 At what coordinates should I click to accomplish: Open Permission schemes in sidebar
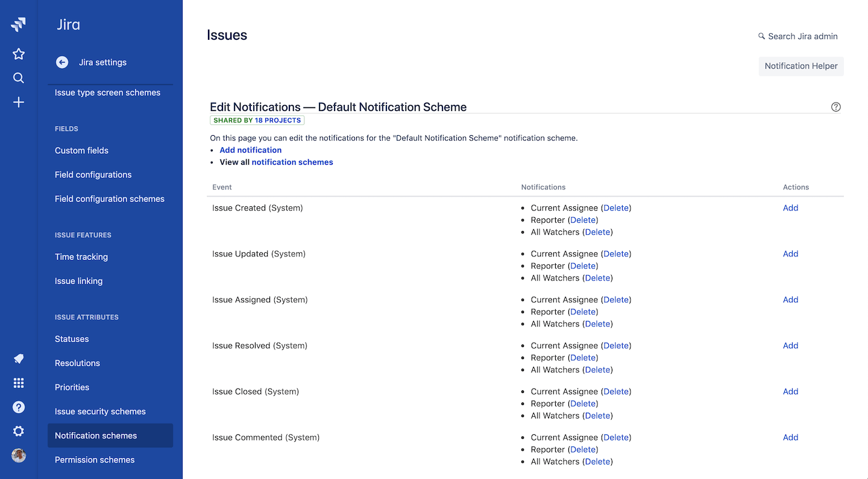[x=95, y=460]
